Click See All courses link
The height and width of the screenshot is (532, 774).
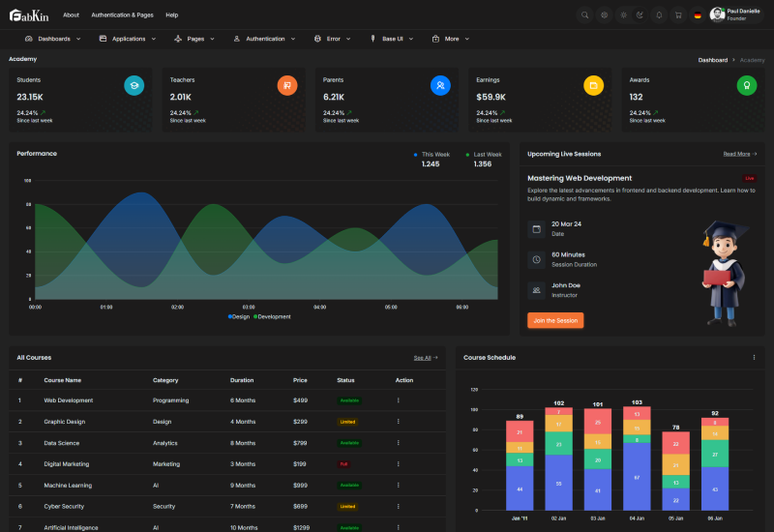425,358
